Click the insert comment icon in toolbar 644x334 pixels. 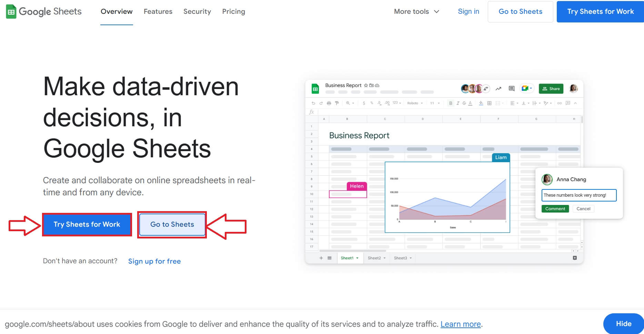point(568,103)
